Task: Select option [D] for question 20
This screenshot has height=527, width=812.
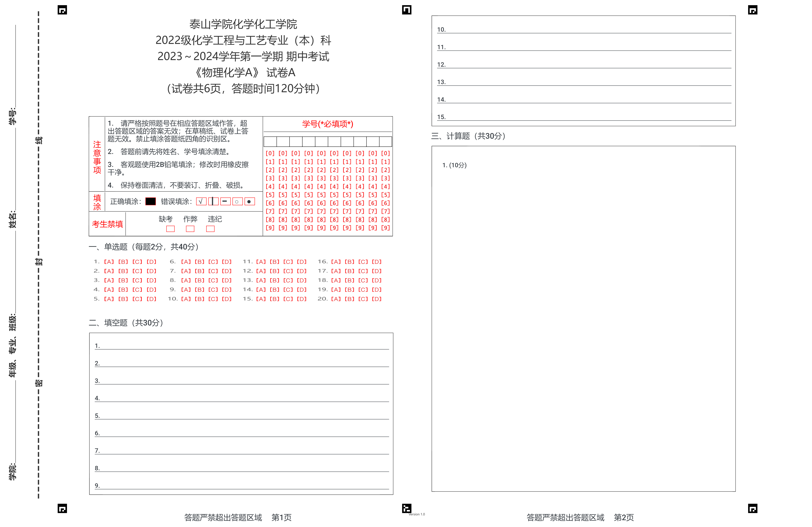Action: (377, 299)
